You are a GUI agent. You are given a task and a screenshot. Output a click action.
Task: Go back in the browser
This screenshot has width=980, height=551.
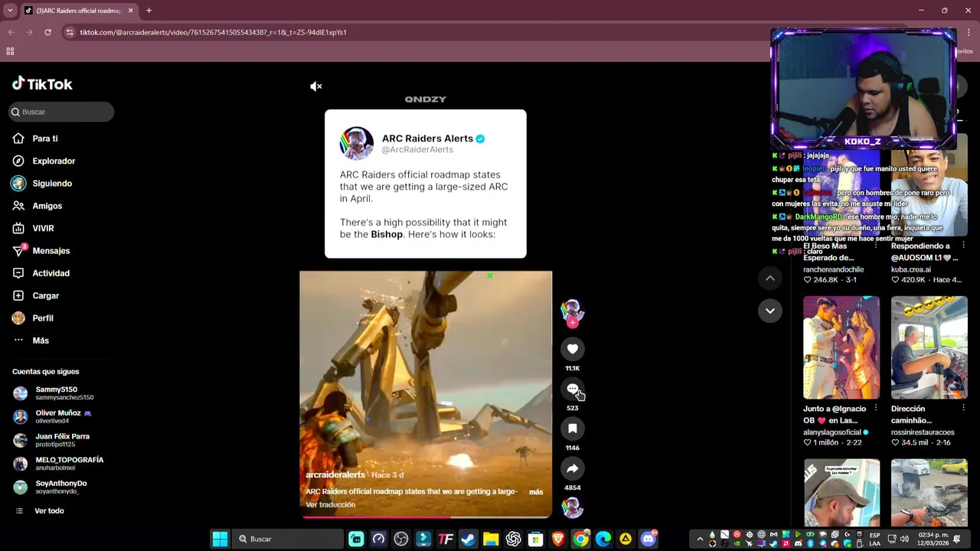(x=11, y=32)
